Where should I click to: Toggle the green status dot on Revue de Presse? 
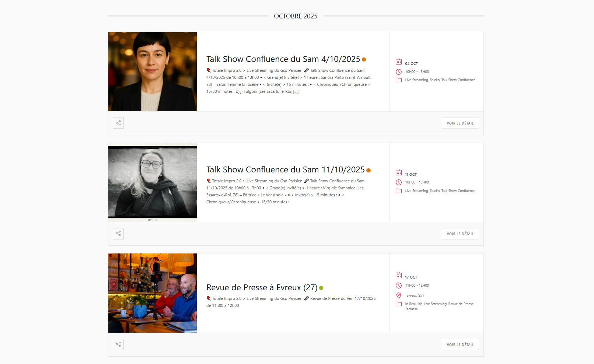(x=321, y=288)
